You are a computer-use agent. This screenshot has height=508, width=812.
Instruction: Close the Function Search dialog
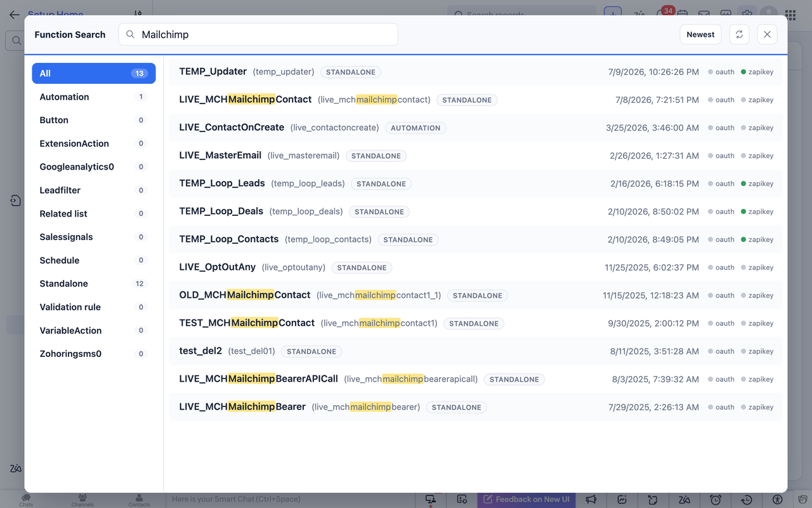tap(767, 34)
